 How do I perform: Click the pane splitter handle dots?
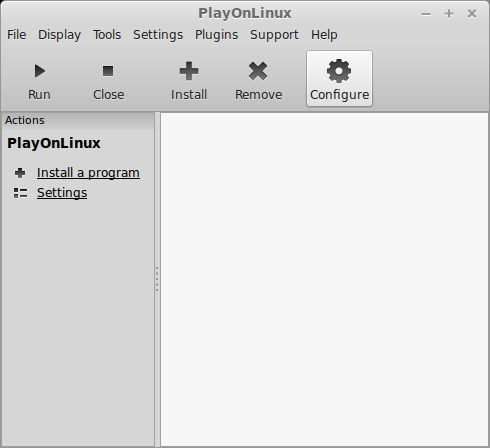tap(157, 279)
